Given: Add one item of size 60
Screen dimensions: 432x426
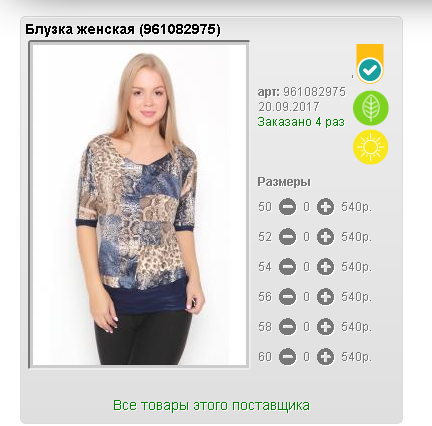Looking at the screenshot, I should 325,357.
